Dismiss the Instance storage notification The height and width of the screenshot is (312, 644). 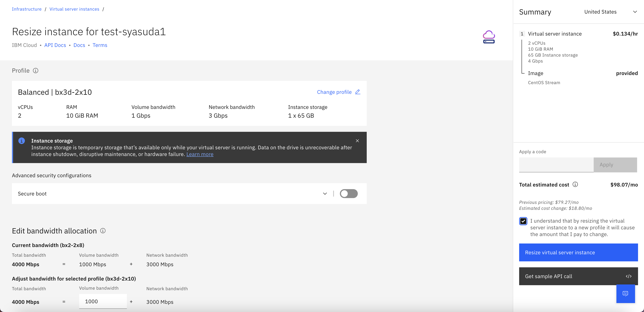pos(357,141)
